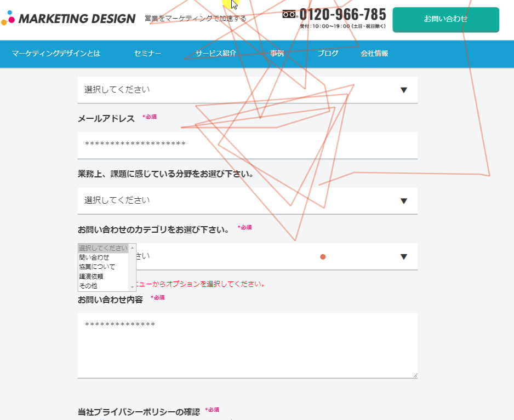Click the Marketing Design logo

pyautogui.click(x=68, y=19)
